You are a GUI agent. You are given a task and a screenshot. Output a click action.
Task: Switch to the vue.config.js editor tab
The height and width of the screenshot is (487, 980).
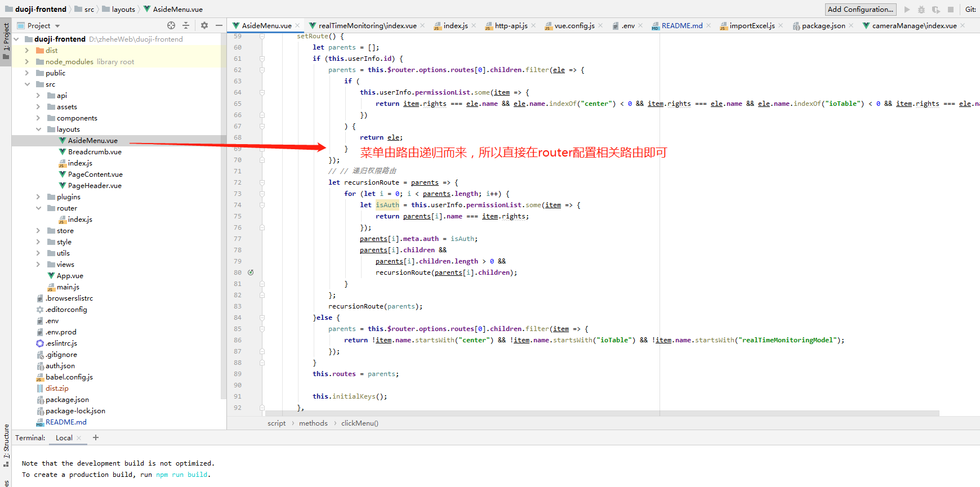point(574,26)
